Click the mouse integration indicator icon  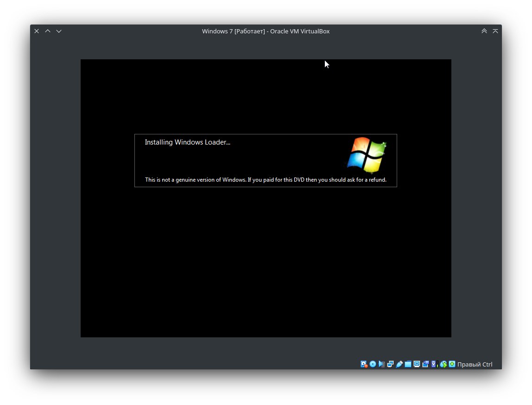coord(443,364)
